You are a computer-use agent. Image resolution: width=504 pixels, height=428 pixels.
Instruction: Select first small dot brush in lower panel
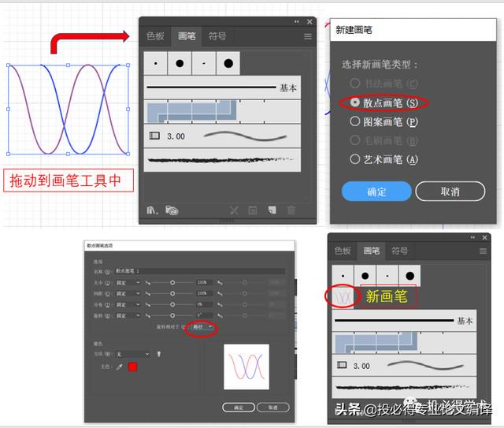coord(343,276)
